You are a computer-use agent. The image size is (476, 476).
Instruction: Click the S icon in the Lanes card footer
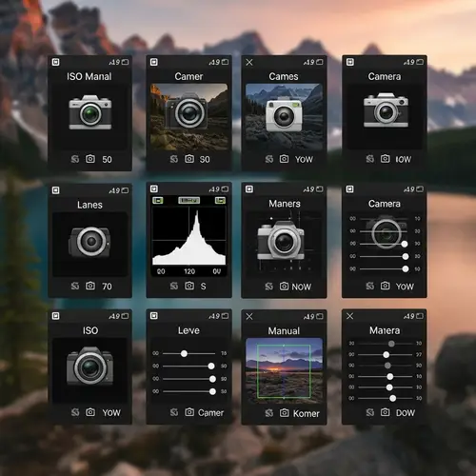[75, 287]
